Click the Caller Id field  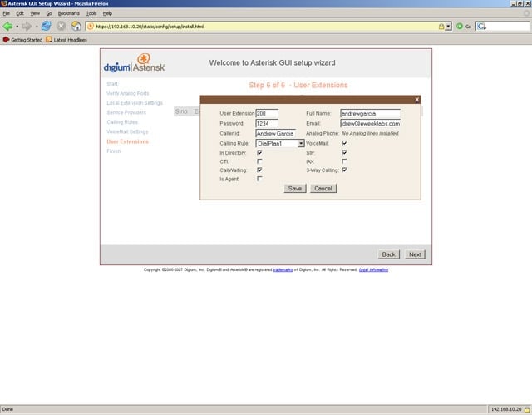point(276,134)
